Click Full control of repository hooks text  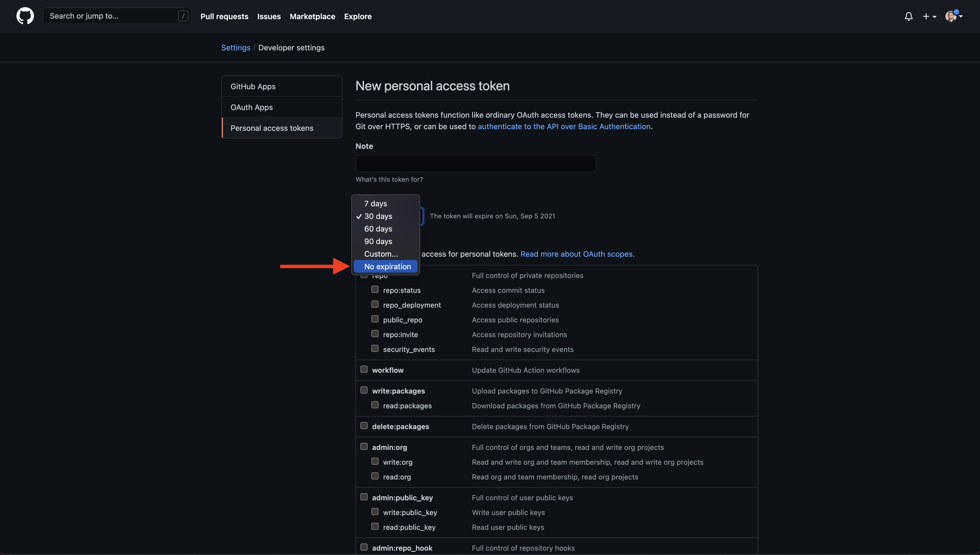(x=523, y=548)
